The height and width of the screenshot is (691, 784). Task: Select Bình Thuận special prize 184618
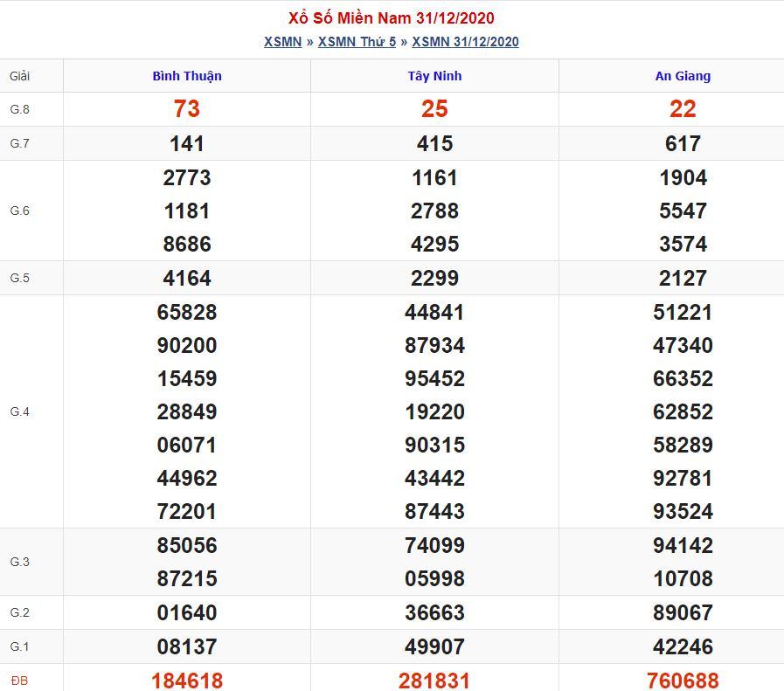[x=186, y=681]
